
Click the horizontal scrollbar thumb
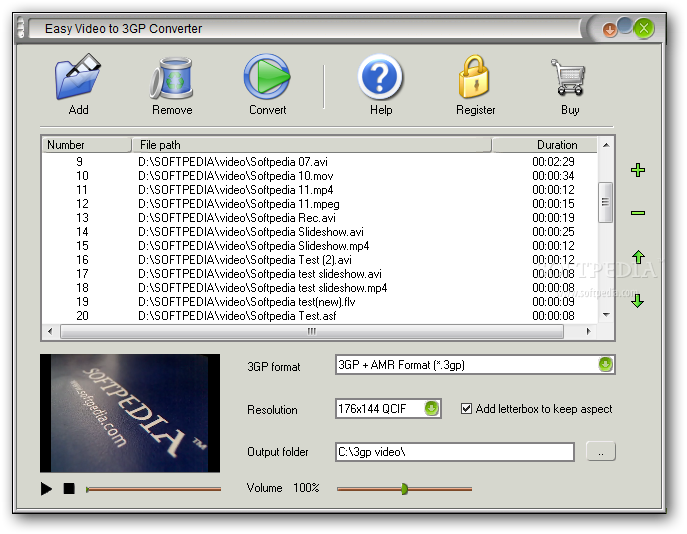point(312,331)
